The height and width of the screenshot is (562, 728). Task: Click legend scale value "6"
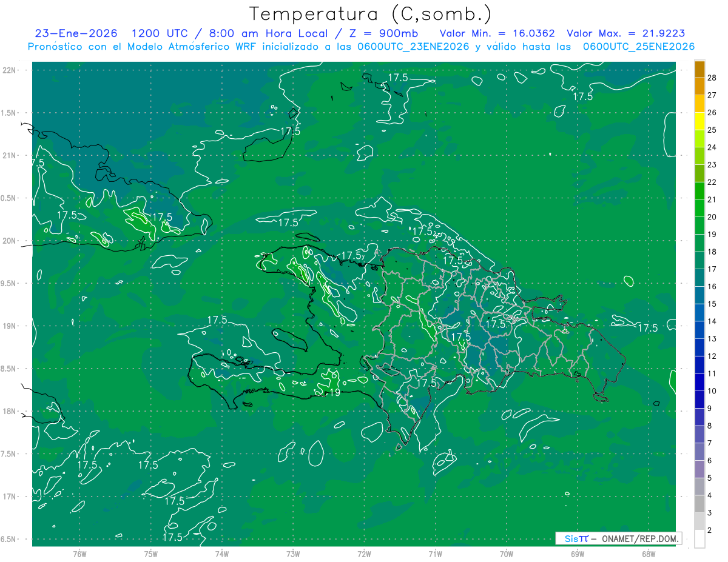(x=710, y=461)
